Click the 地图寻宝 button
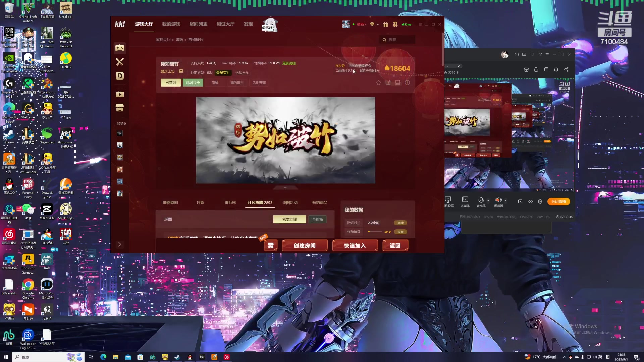 [193, 83]
